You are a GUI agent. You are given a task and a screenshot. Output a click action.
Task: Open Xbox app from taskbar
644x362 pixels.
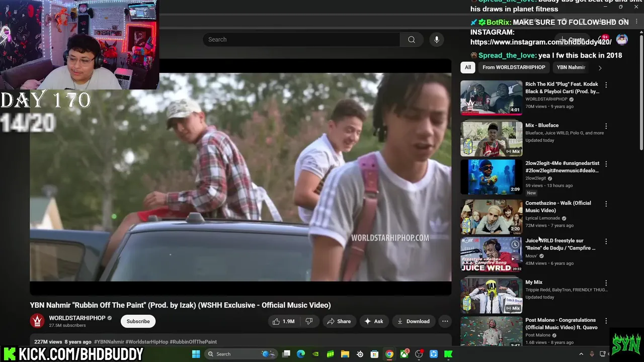click(x=404, y=354)
